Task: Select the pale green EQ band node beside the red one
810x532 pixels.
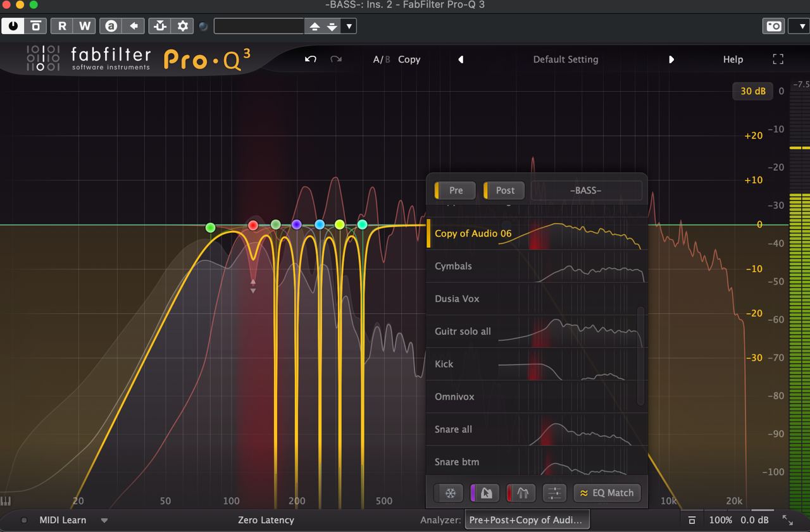Action: click(x=275, y=225)
